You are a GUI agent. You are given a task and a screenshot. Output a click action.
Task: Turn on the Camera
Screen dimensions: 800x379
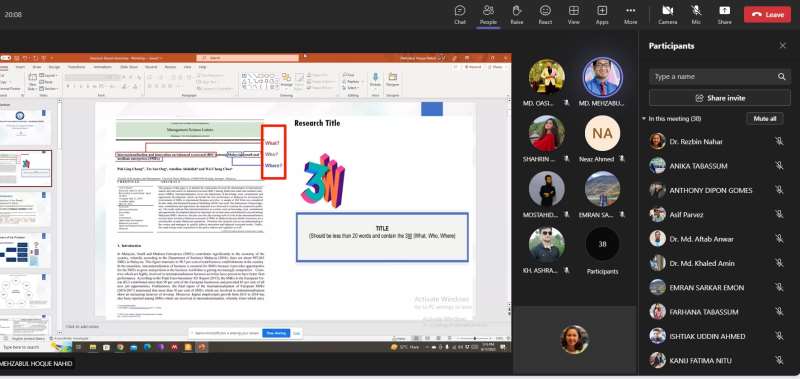pos(667,15)
